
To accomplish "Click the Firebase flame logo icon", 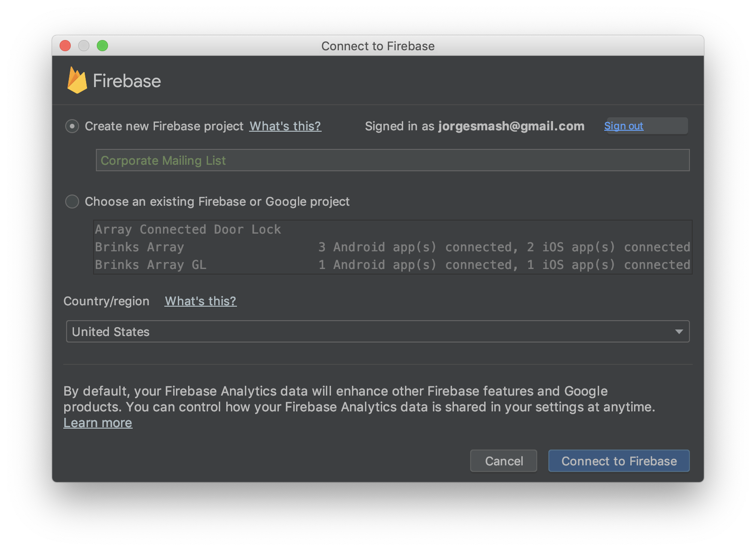I will [x=77, y=80].
